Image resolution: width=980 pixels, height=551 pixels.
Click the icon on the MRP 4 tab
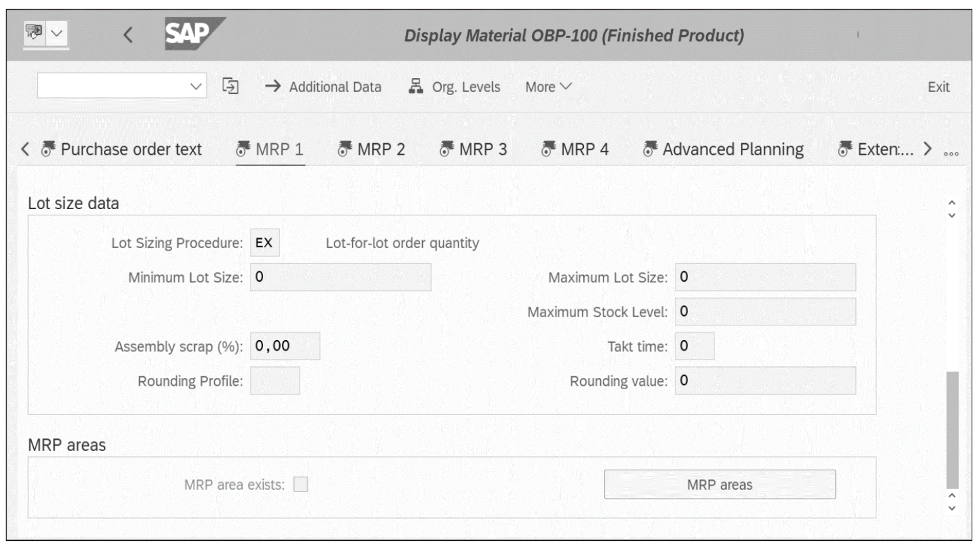coord(548,149)
